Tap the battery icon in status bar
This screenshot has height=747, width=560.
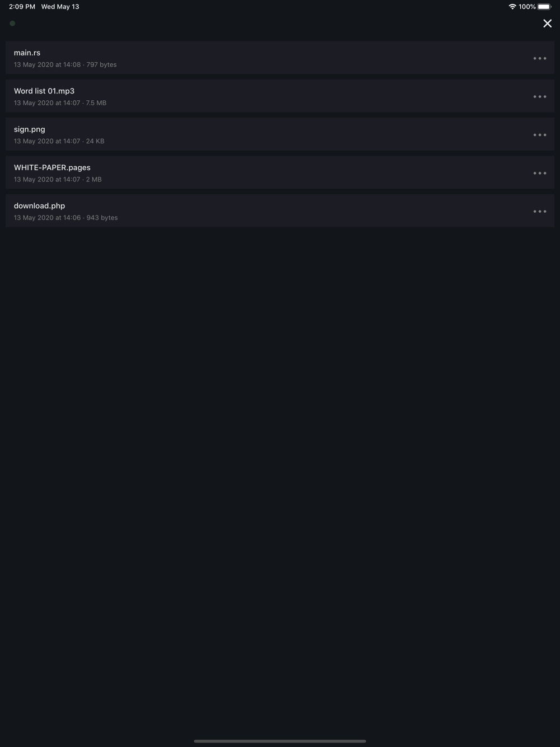(x=544, y=7)
